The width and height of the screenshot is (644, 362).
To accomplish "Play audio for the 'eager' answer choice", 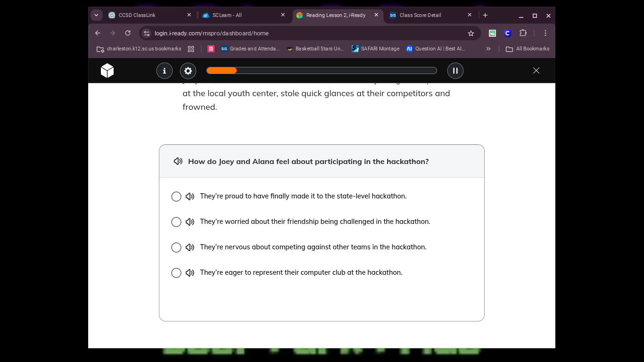I will point(190,273).
